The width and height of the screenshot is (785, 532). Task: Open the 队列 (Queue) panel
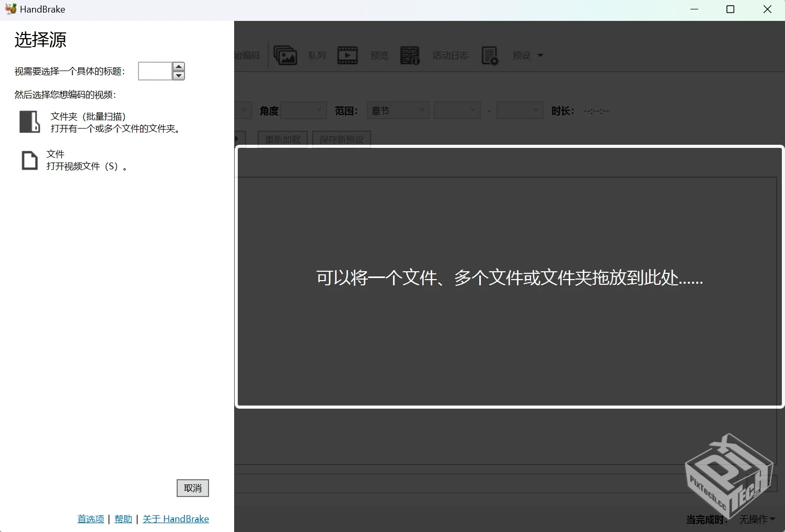(317, 55)
